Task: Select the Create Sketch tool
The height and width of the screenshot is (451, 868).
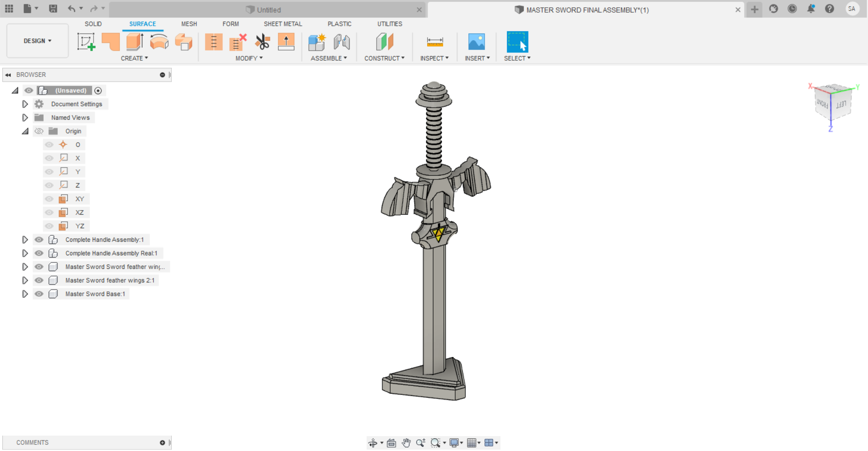Action: coord(86,42)
